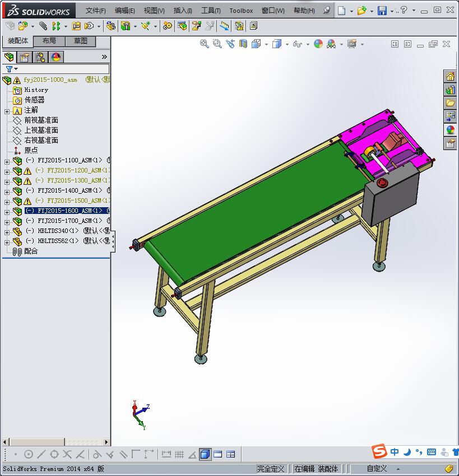The width and height of the screenshot is (459, 476).
Task: Click Sogou input method 中 language toggle
Action: (x=395, y=452)
